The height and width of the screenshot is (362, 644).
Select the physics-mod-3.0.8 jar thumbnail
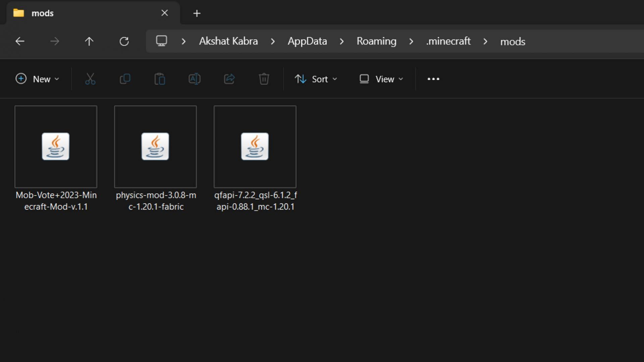pos(155,146)
